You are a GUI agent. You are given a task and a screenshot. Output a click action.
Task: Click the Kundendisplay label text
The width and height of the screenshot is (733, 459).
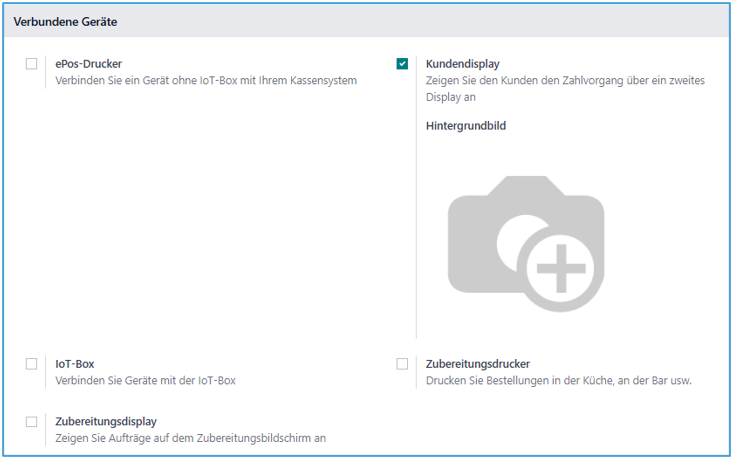pyautogui.click(x=462, y=64)
